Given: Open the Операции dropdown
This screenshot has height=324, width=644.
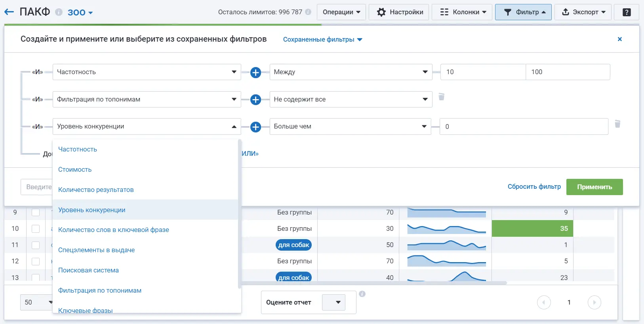Looking at the screenshot, I should [341, 12].
